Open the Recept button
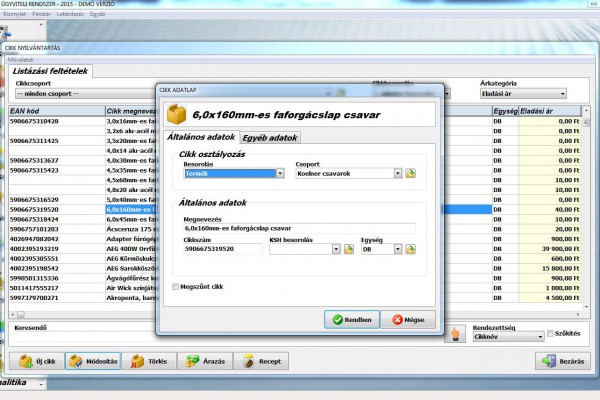This screenshot has width=600, height=400. tap(261, 361)
